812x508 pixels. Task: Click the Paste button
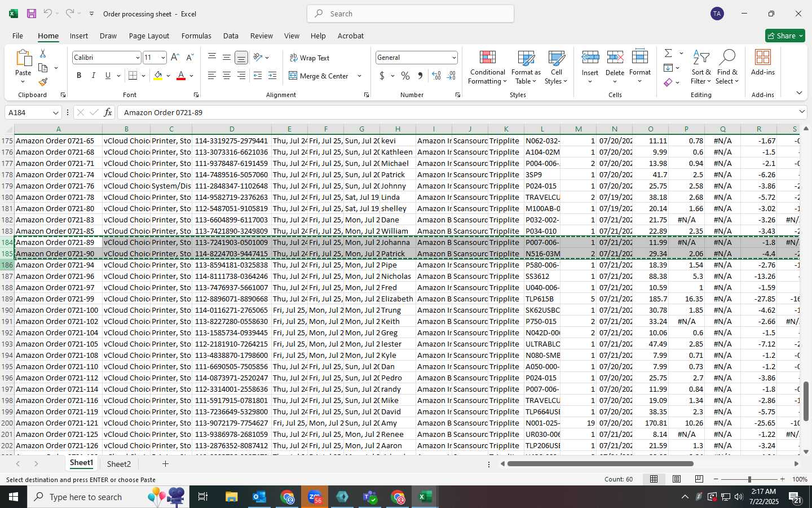coord(23,66)
